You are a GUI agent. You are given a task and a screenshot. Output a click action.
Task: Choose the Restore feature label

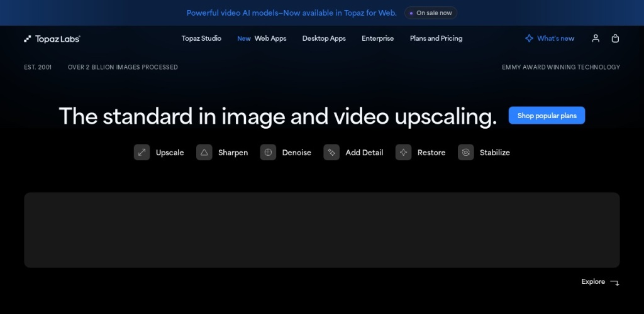point(431,153)
